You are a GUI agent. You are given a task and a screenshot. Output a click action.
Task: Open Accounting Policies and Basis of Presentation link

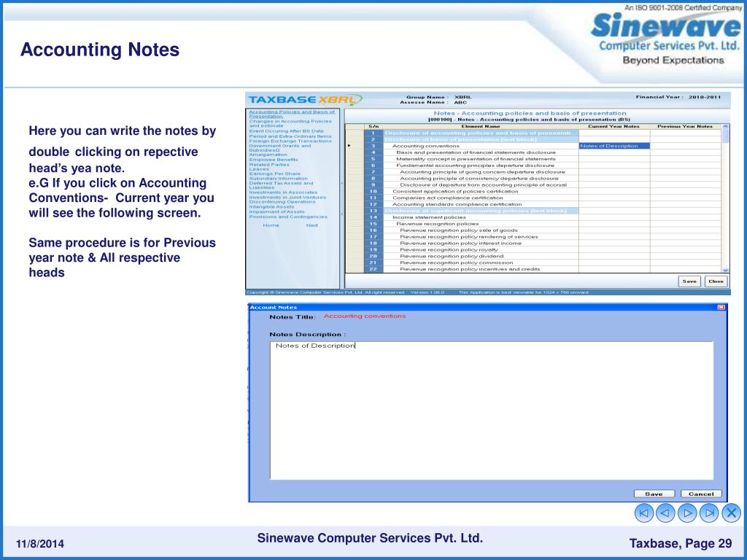coord(292,114)
